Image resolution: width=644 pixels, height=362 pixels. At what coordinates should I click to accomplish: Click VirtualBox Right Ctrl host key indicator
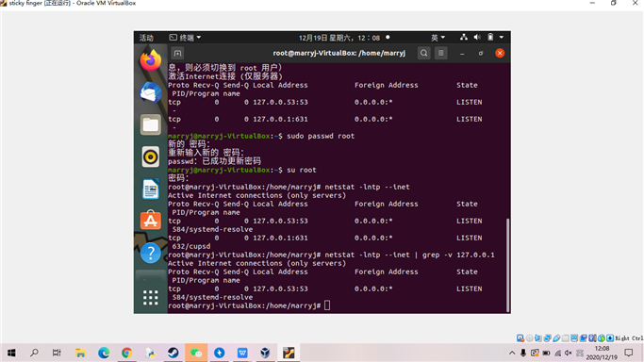pyautogui.click(x=629, y=338)
